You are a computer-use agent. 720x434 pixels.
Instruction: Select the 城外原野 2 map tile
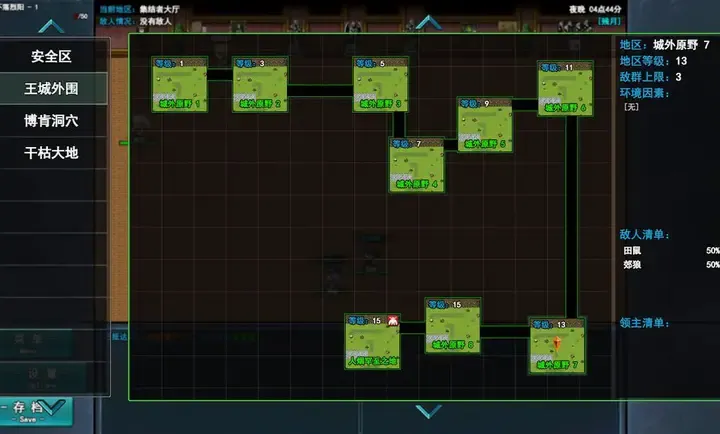260,85
